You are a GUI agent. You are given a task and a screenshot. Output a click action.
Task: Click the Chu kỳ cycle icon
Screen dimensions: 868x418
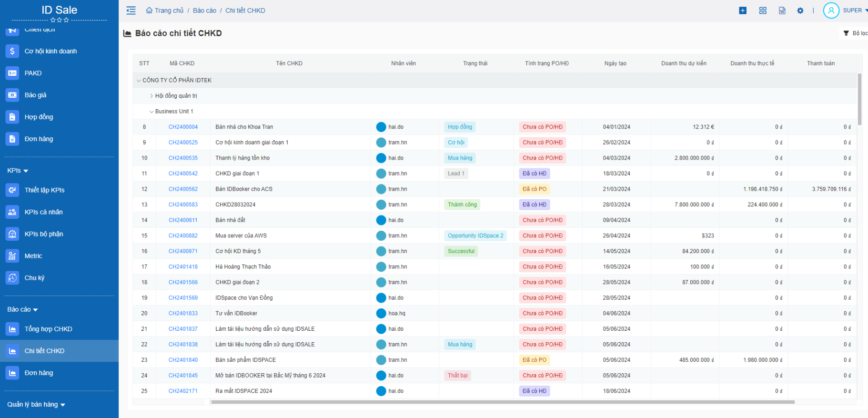pos(12,277)
